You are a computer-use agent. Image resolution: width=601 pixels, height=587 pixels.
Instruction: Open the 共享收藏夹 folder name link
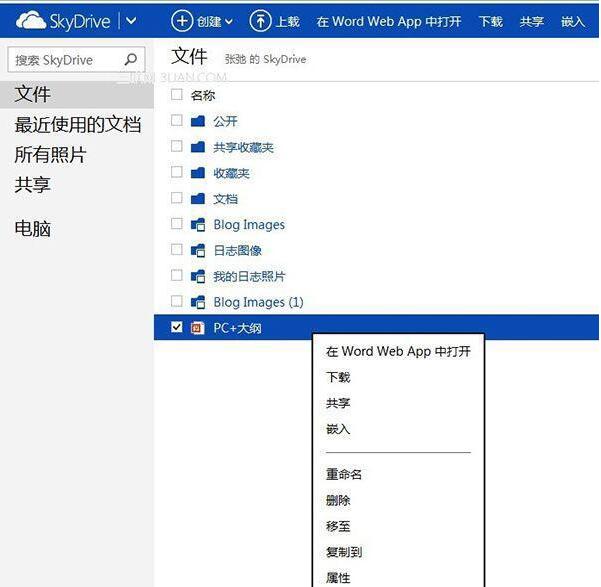pos(243,148)
